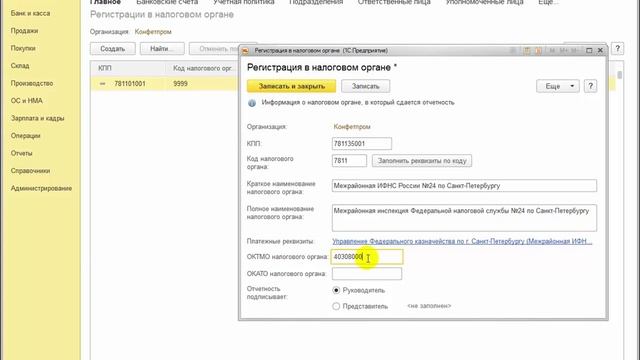Viewport: 640px width, 360px height.
Task: Open the Банк и касса section
Action: [x=30, y=13]
